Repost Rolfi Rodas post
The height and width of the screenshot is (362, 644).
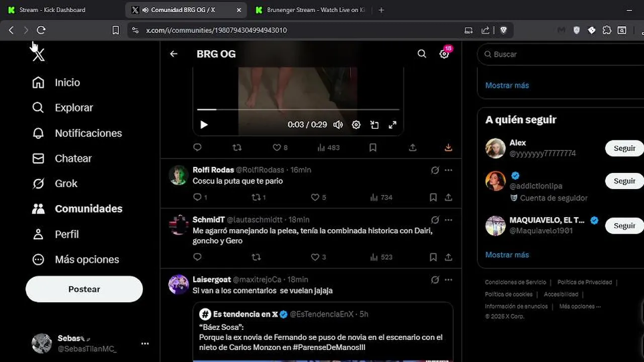pos(259,197)
